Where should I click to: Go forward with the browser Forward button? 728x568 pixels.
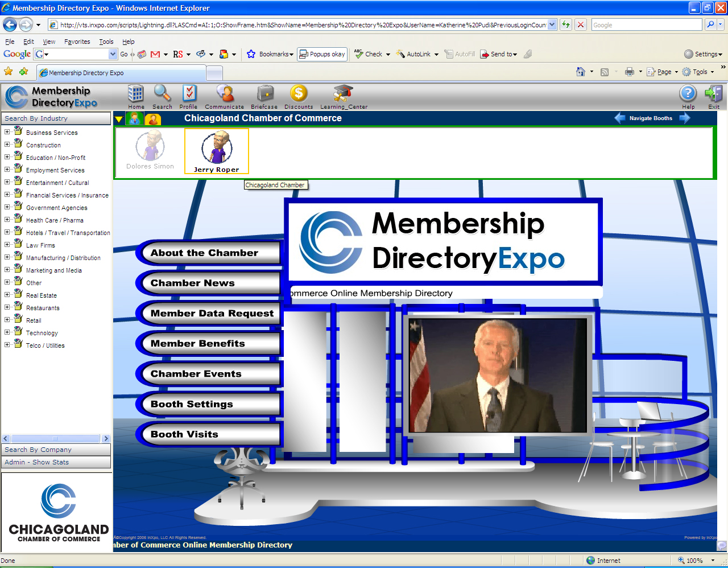[26, 24]
